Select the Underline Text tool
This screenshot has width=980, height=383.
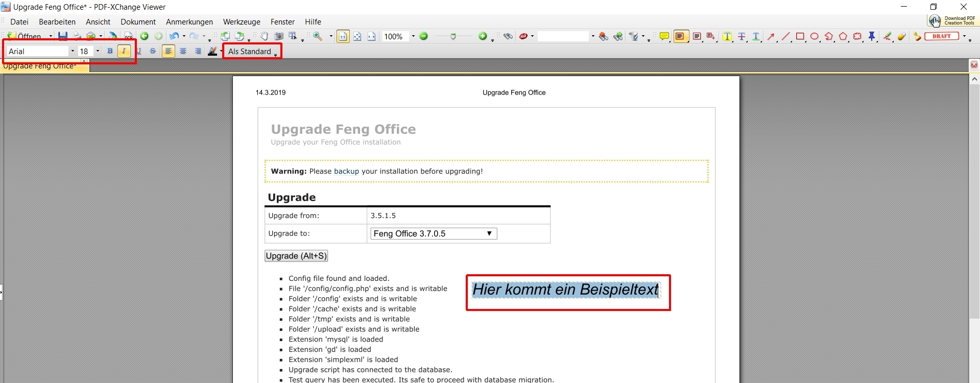756,36
